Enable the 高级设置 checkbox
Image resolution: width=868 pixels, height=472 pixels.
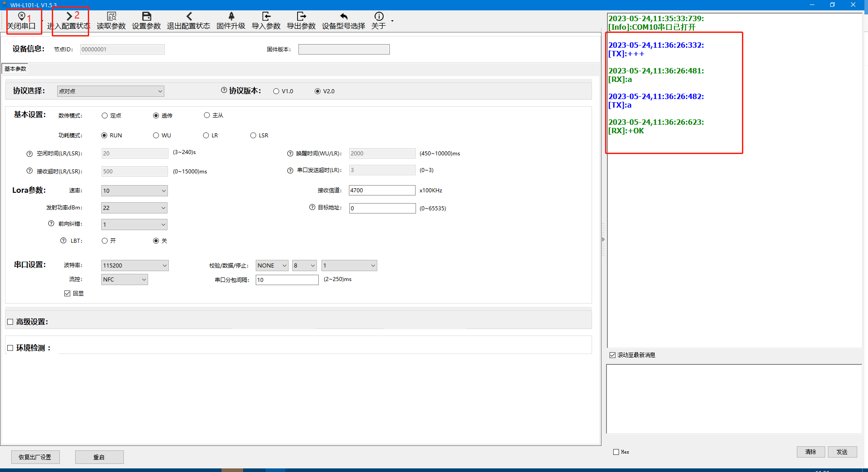pyautogui.click(x=10, y=322)
